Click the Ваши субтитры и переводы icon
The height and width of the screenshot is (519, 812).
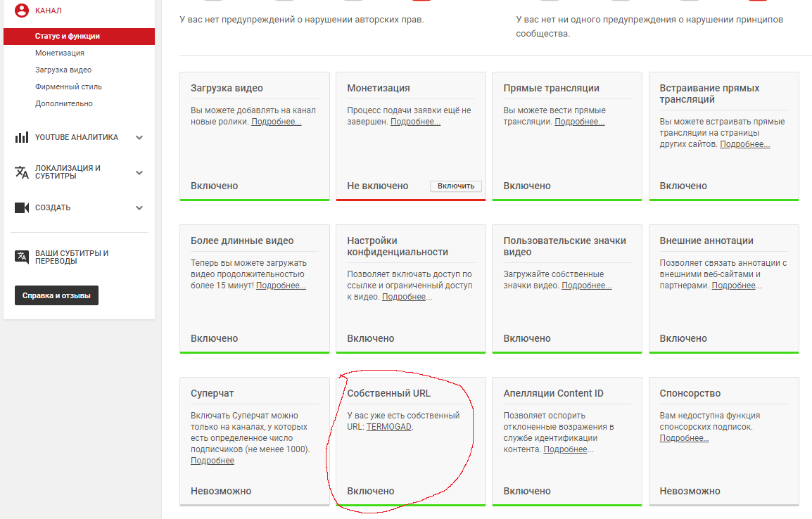(22, 257)
